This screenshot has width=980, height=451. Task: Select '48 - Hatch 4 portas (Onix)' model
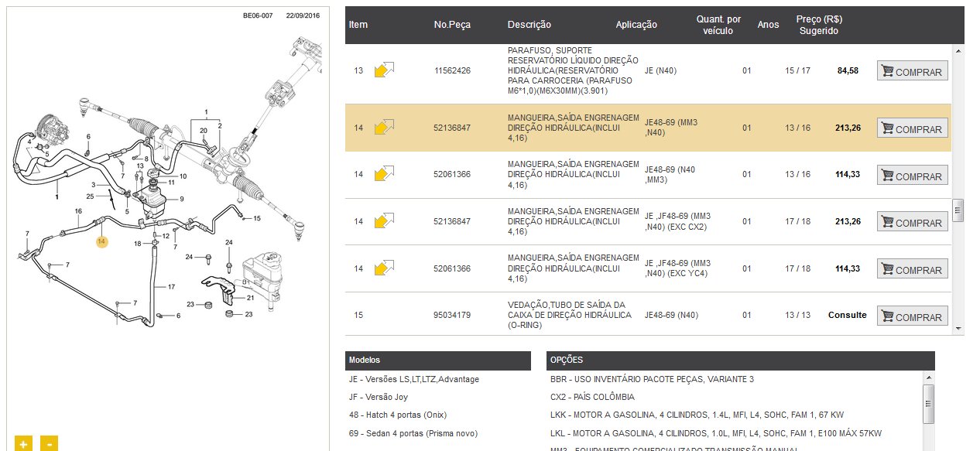click(398, 415)
